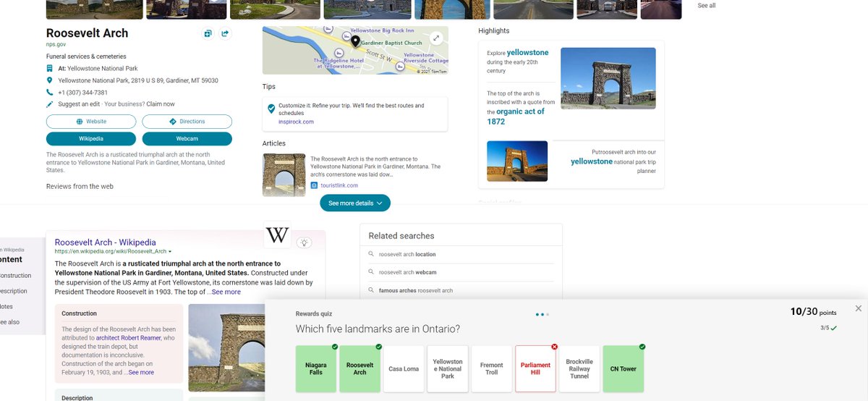Open the large arch photo in Wikipedia card
868x401 pixels.
coord(227,347)
